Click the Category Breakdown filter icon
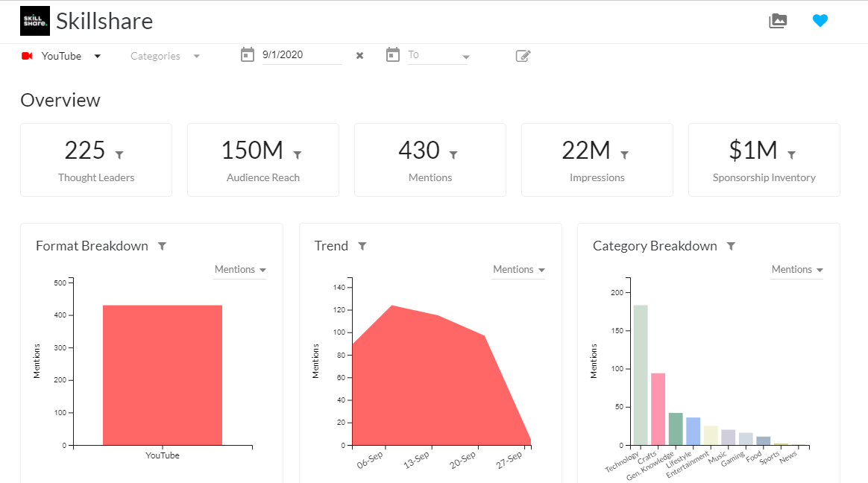The height and width of the screenshot is (483, 868). (x=732, y=246)
